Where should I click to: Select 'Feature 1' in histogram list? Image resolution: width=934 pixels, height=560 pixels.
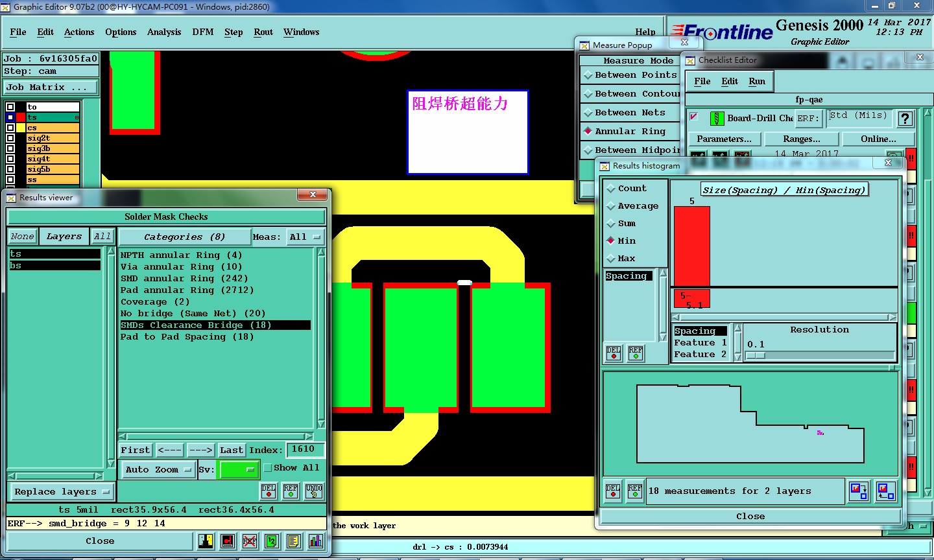(700, 343)
